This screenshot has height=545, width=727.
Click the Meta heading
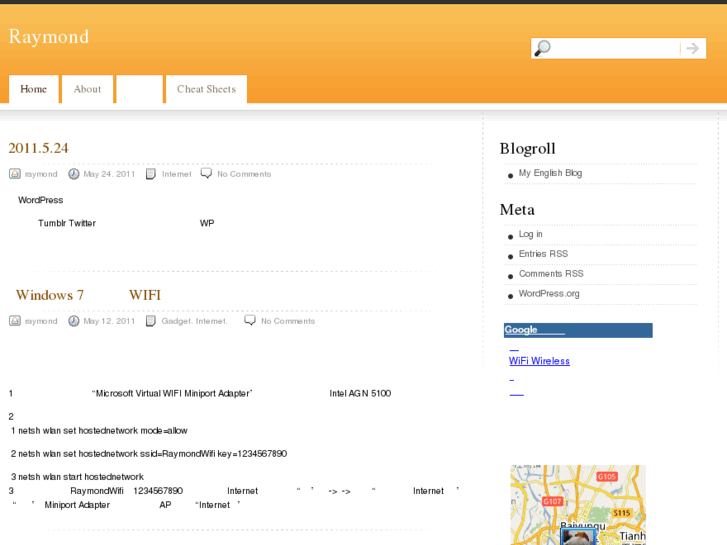517,210
